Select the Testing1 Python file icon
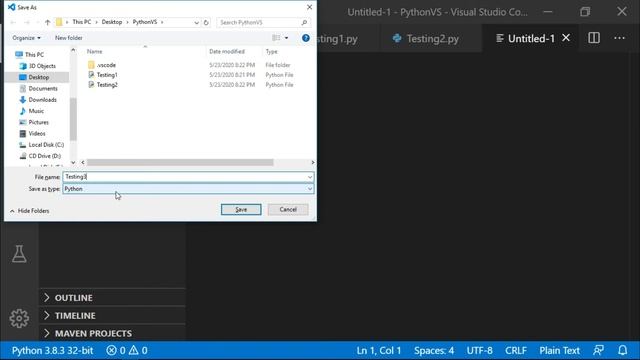 pyautogui.click(x=91, y=75)
